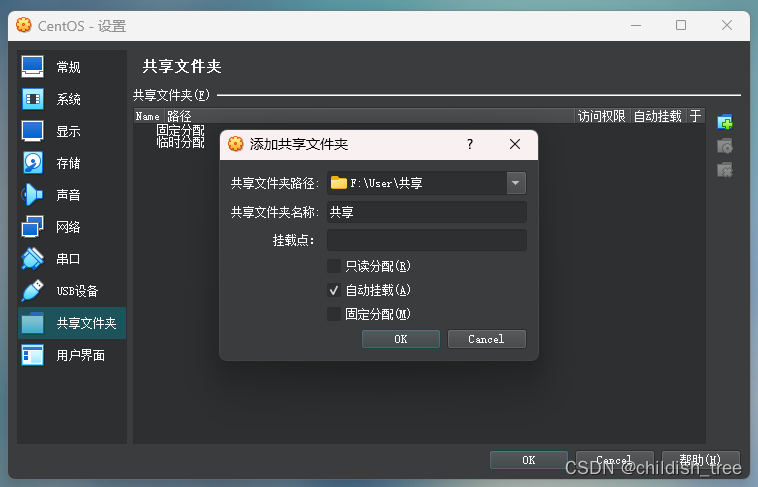758x487 pixels.
Task: Select the 系统 chip icon
Action: pos(32,99)
